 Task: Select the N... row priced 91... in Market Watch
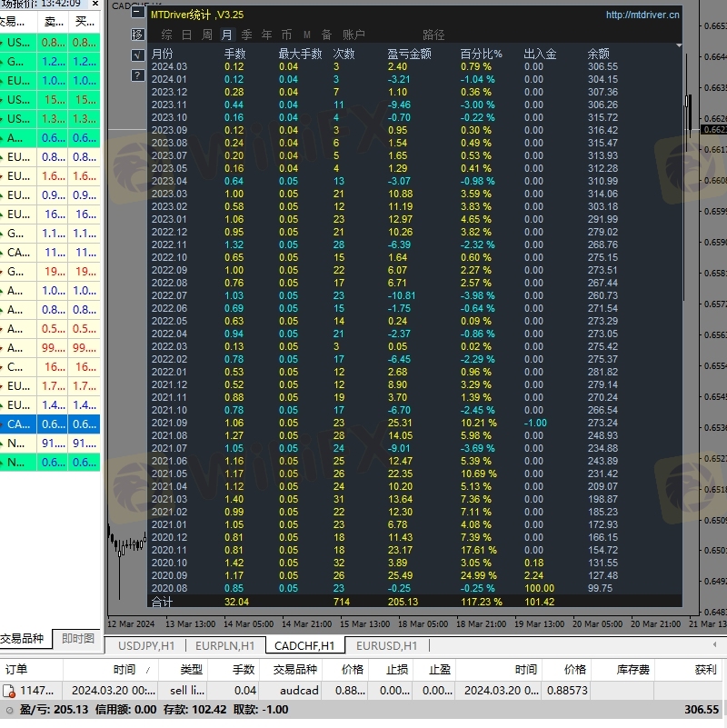click(50, 444)
